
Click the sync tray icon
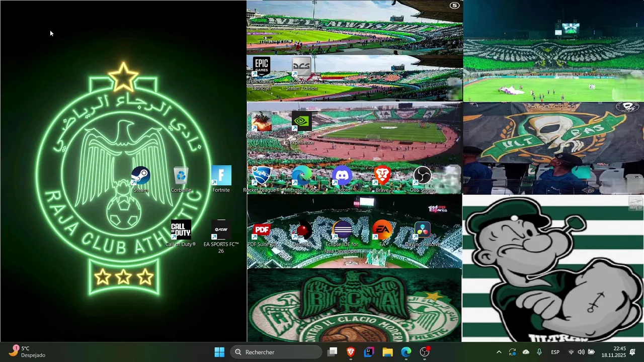point(512,352)
